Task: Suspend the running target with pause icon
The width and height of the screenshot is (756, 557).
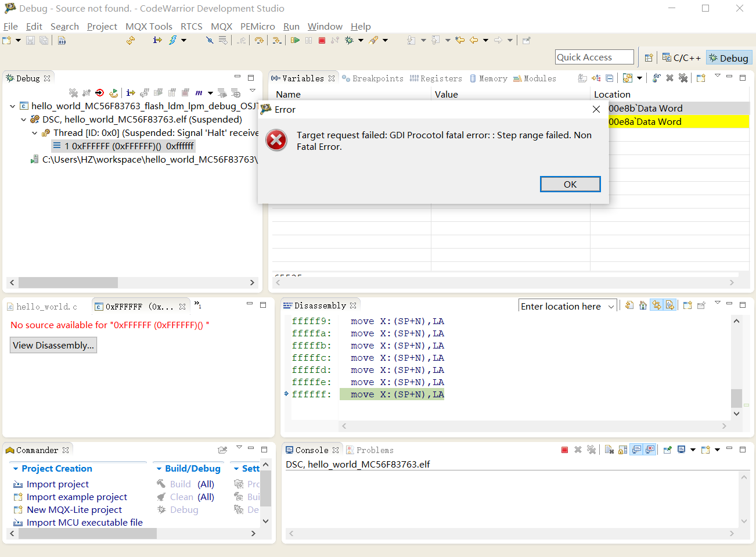Action: (308, 40)
